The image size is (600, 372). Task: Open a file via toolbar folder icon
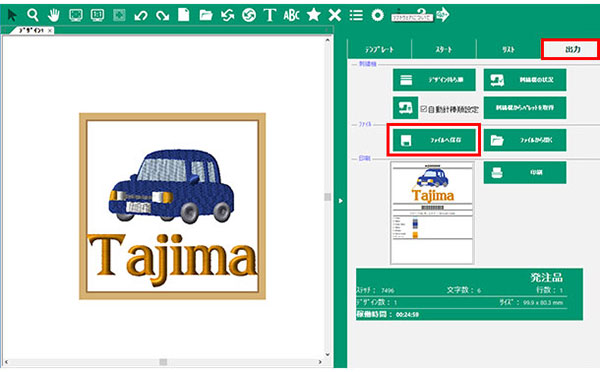click(206, 15)
